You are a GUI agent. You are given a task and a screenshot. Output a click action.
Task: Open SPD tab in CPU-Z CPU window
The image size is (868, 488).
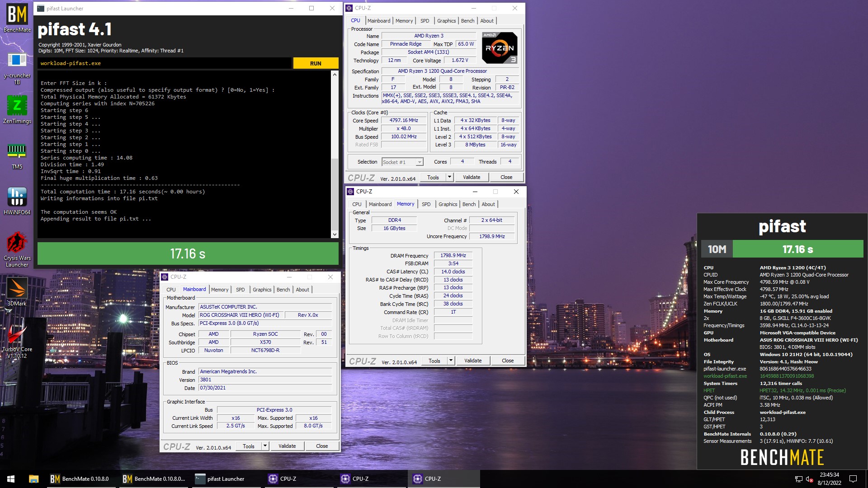(425, 21)
